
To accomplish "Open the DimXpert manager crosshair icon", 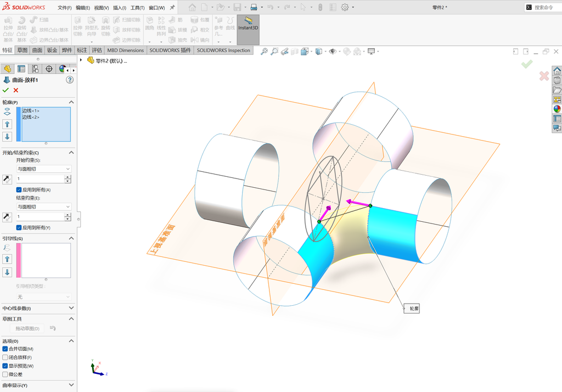I will pos(49,69).
